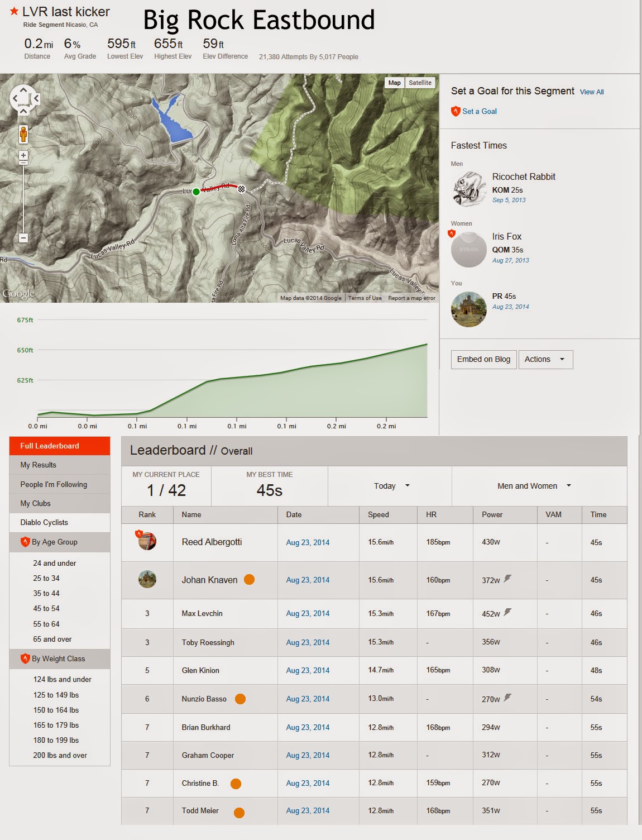Click the power meter bolt beside 270w for Nunzio Basso
This screenshot has height=840, width=642.
click(507, 698)
